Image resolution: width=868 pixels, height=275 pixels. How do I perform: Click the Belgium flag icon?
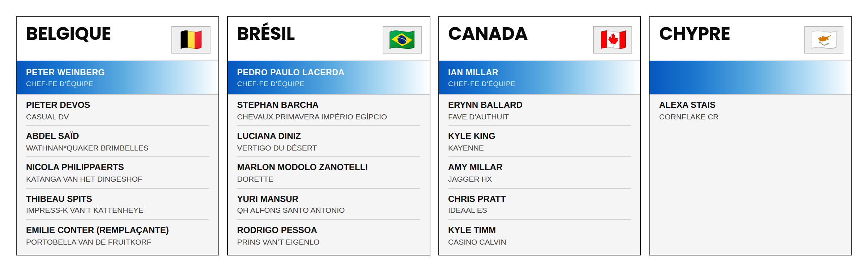[x=191, y=40]
